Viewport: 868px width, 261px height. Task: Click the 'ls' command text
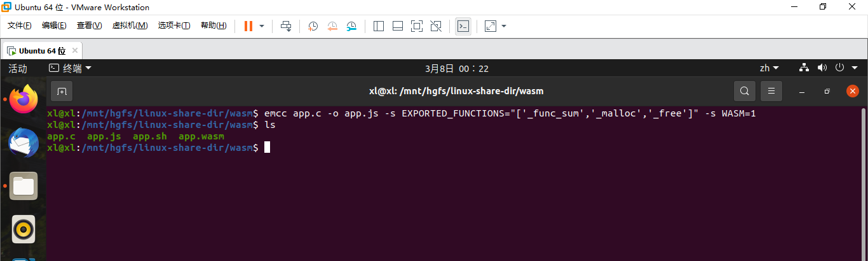[270, 125]
